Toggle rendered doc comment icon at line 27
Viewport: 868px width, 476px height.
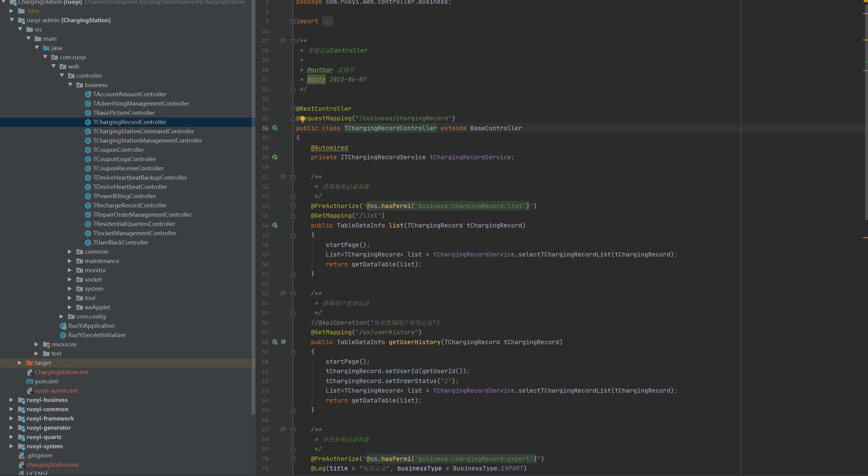(283, 40)
